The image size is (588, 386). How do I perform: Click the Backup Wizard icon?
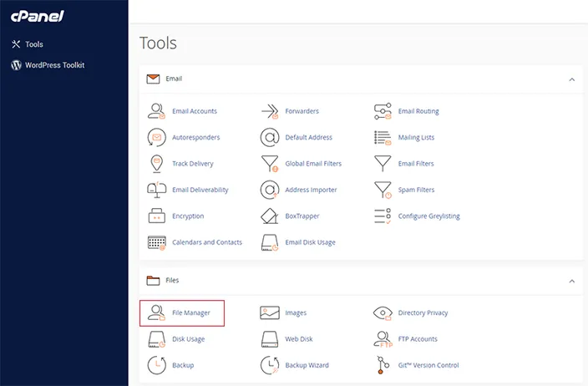(270, 365)
